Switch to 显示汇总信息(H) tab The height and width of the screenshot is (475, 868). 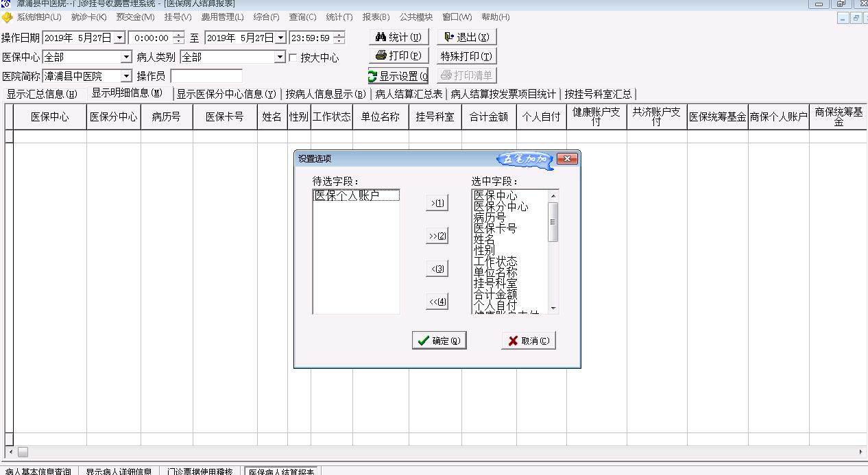42,94
